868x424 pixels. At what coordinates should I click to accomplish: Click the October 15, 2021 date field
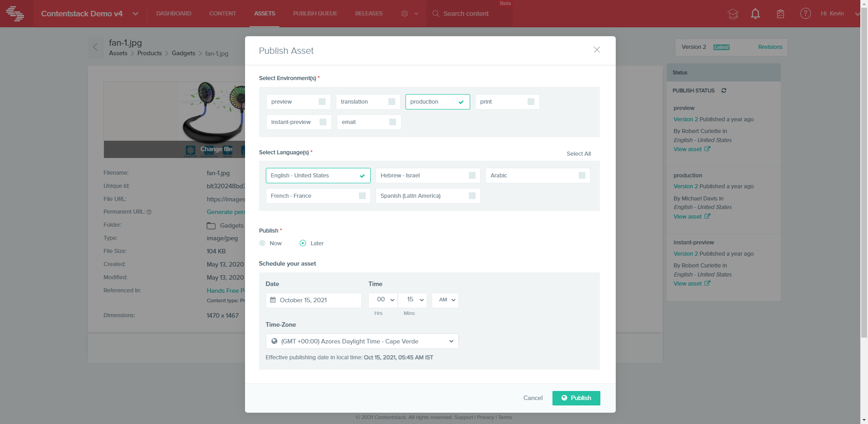point(314,300)
